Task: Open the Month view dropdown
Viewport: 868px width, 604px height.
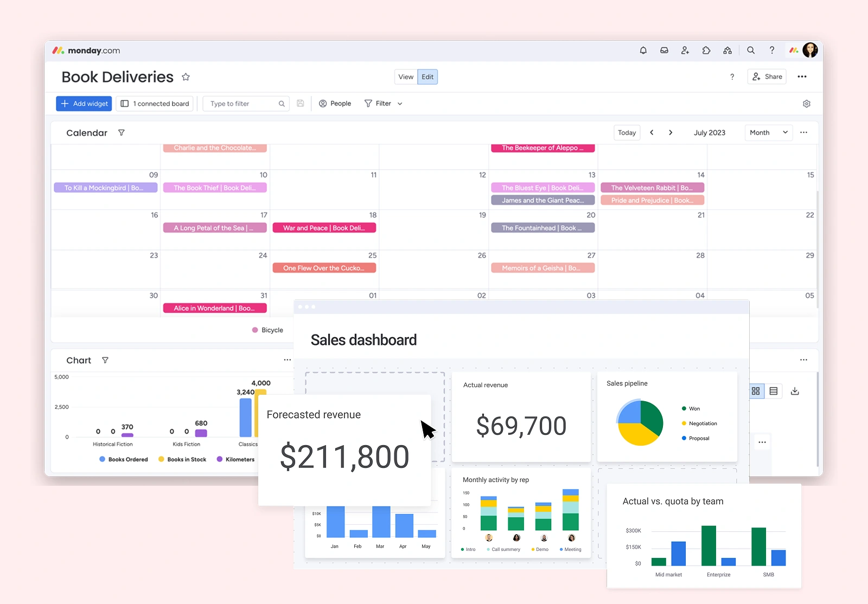Action: [768, 133]
